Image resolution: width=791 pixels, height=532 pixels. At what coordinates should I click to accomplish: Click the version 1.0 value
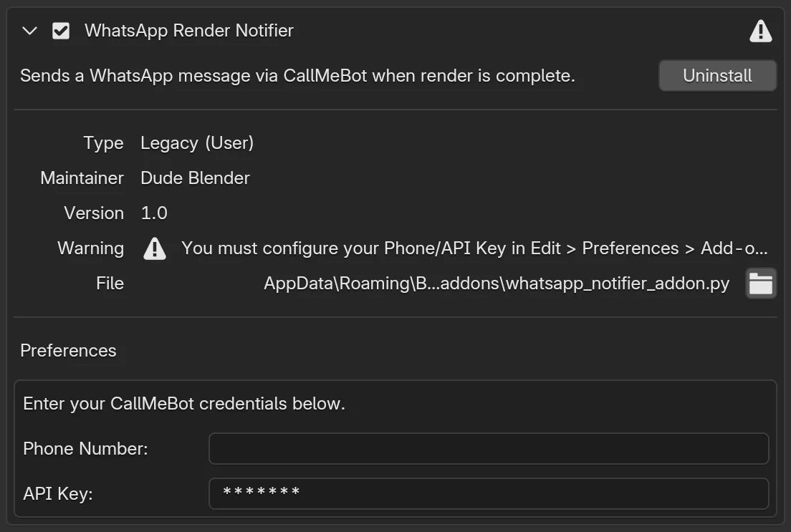[154, 213]
